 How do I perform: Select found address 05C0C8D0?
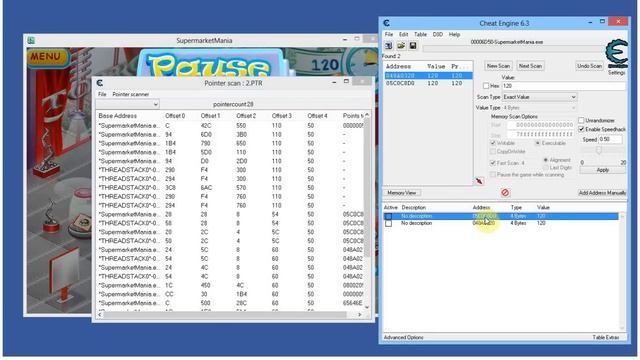click(x=428, y=83)
